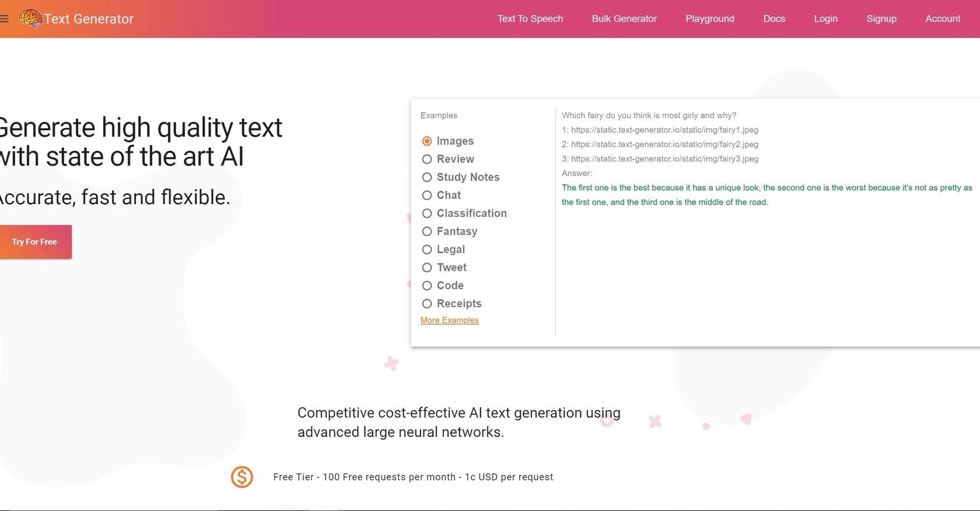Open the hamburger menu icon

pyautogui.click(x=4, y=19)
